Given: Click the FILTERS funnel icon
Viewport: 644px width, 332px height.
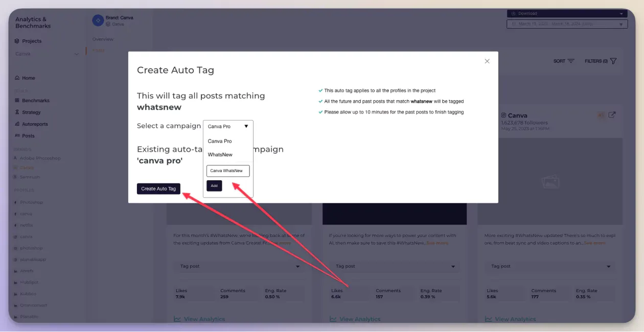Looking at the screenshot, I should point(613,61).
